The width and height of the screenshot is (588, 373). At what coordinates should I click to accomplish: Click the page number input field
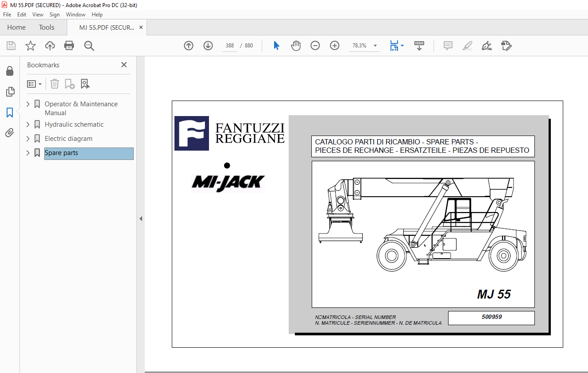tap(230, 46)
